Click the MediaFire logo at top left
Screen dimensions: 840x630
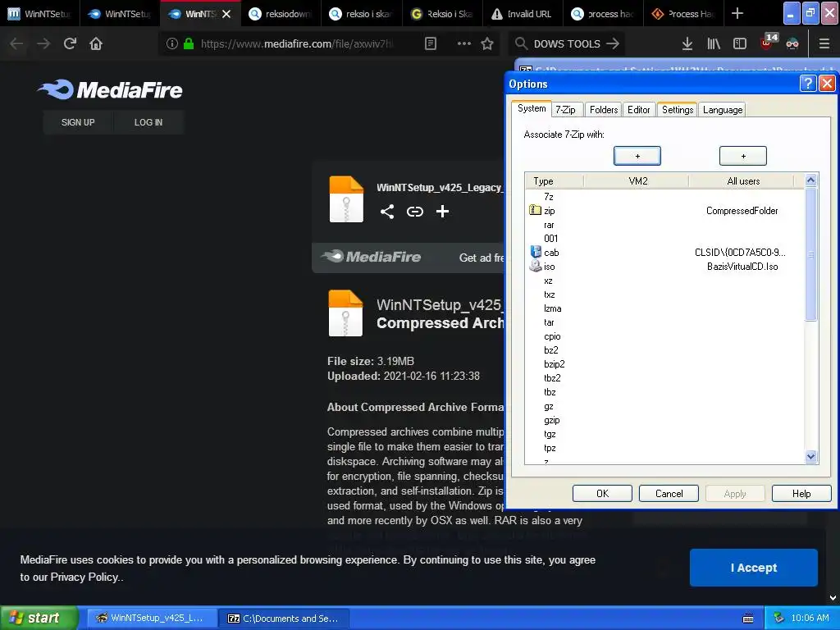point(111,89)
